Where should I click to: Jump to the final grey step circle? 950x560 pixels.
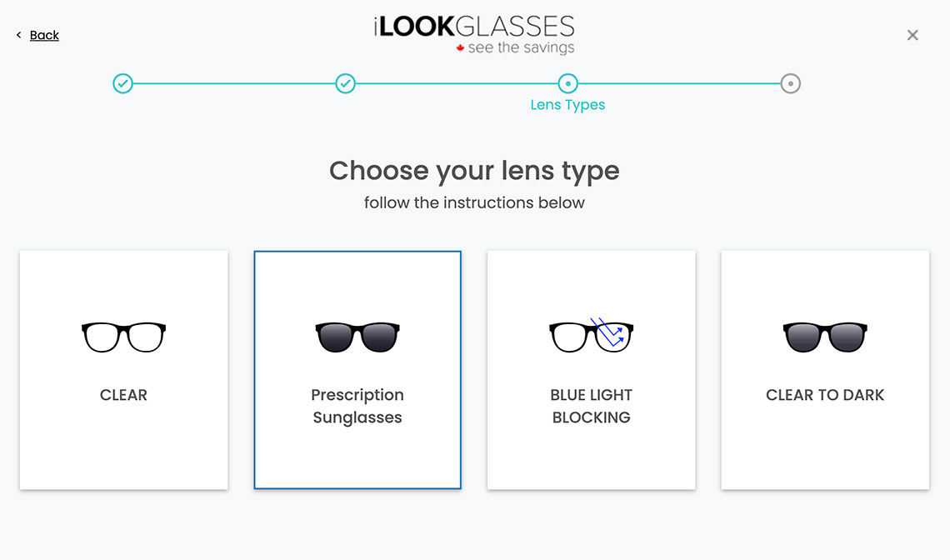click(790, 83)
